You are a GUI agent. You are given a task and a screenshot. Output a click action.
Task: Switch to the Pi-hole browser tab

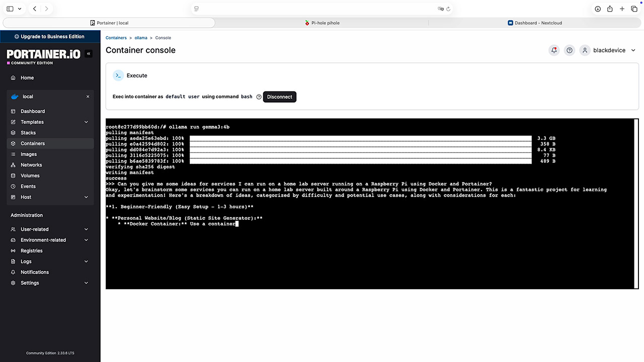point(322,23)
